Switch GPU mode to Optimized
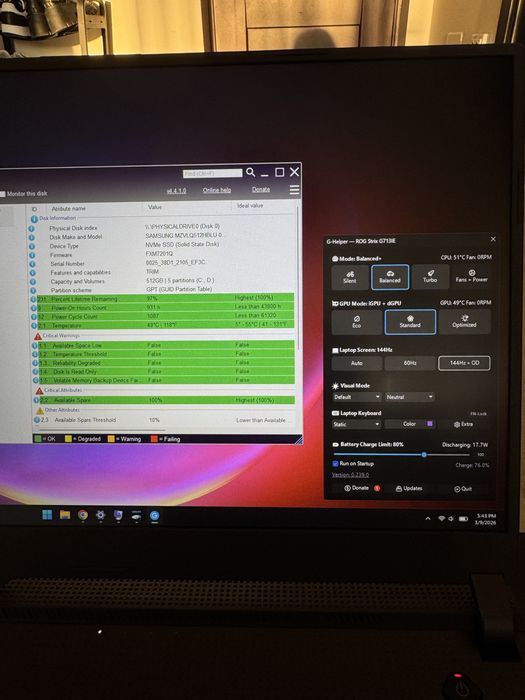 (464, 321)
